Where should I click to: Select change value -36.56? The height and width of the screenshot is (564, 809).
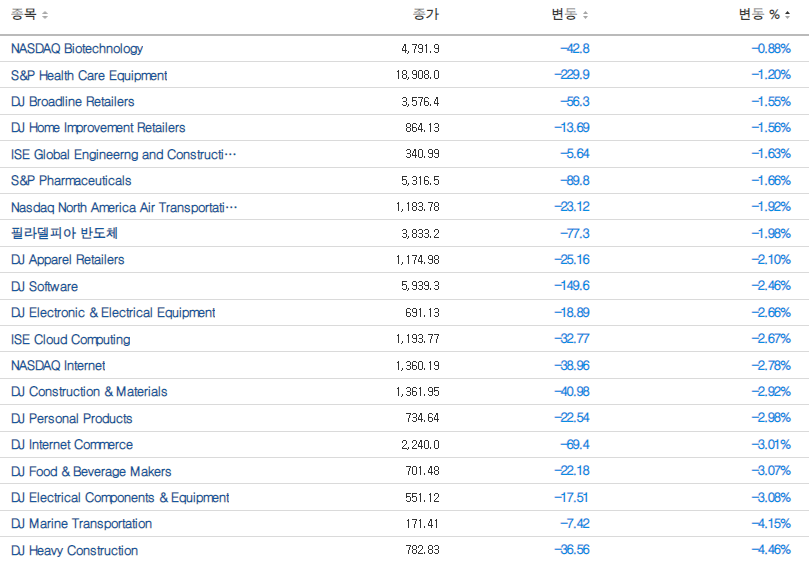pyautogui.click(x=572, y=550)
